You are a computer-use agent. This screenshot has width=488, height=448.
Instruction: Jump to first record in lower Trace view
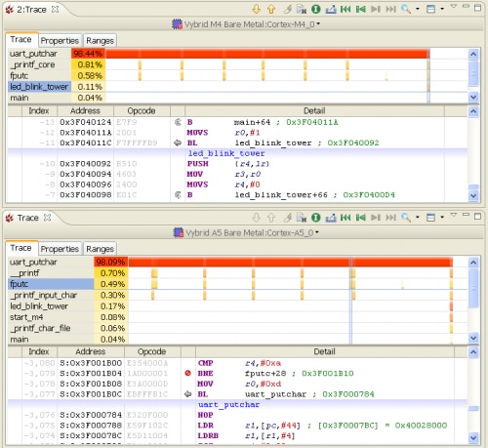[x=346, y=218]
